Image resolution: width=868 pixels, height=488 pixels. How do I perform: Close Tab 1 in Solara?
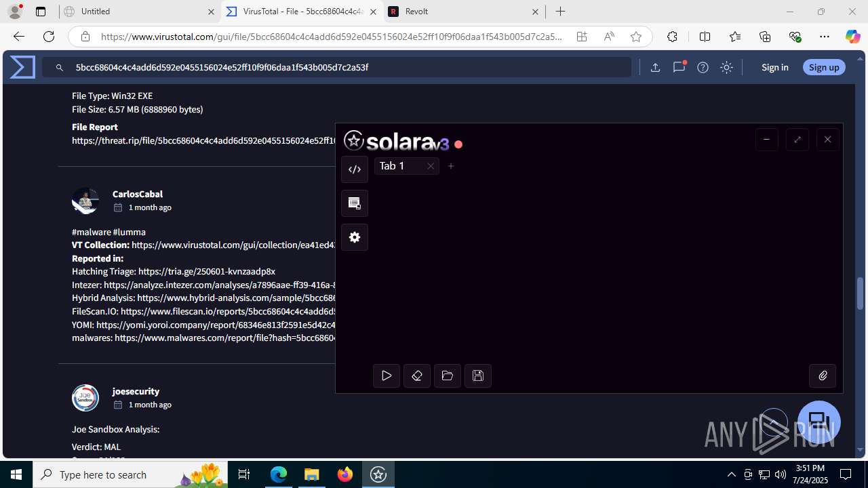[x=431, y=166]
